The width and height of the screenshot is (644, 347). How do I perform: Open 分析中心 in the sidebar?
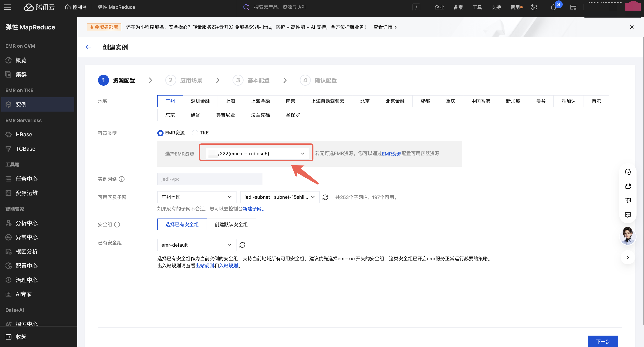38,223
